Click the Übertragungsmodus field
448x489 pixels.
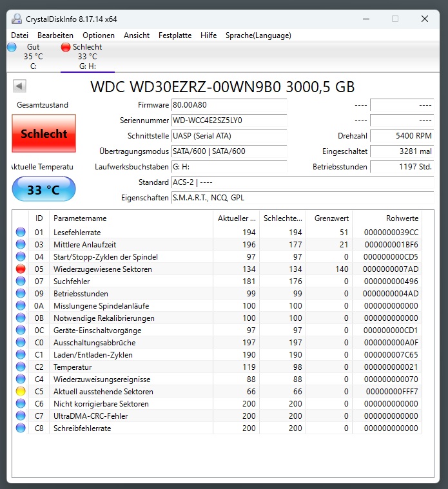[229, 151]
